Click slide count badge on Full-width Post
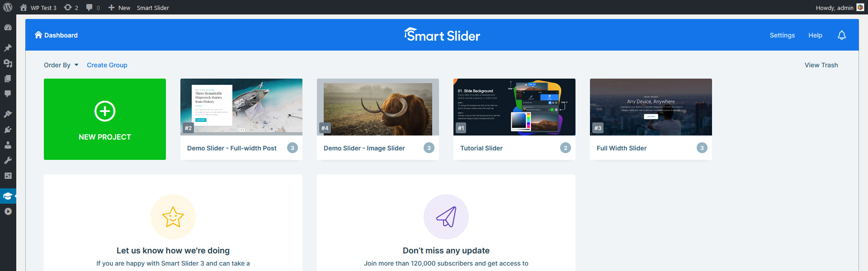Image resolution: width=868 pixels, height=271 pixels. click(292, 148)
